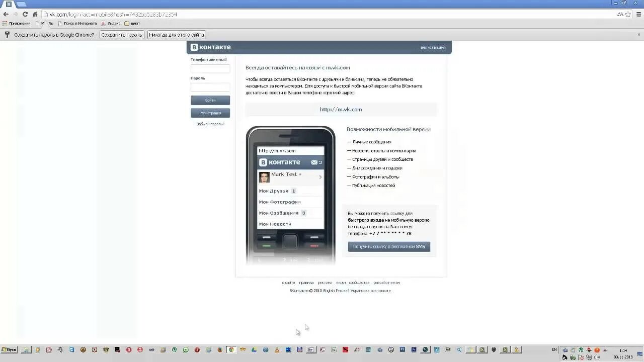Viewport: 644px width, 362px height.
Task: Click the orange alert tray icon
Action: (597, 350)
